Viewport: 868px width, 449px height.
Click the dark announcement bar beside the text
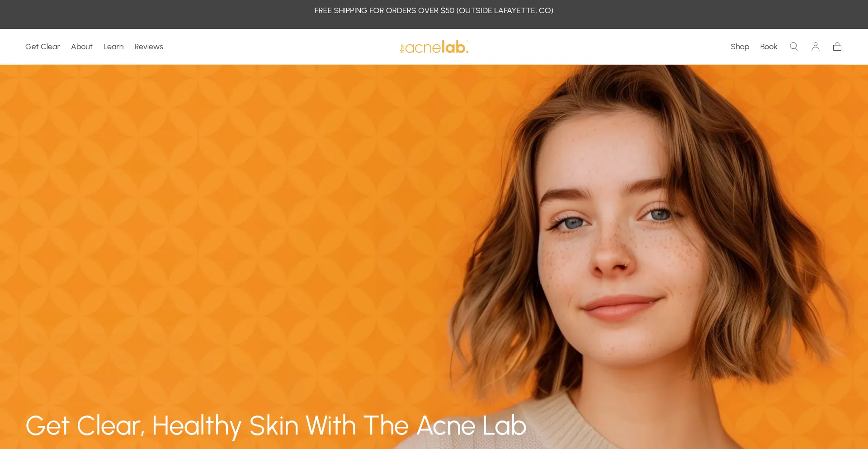coord(158,14)
